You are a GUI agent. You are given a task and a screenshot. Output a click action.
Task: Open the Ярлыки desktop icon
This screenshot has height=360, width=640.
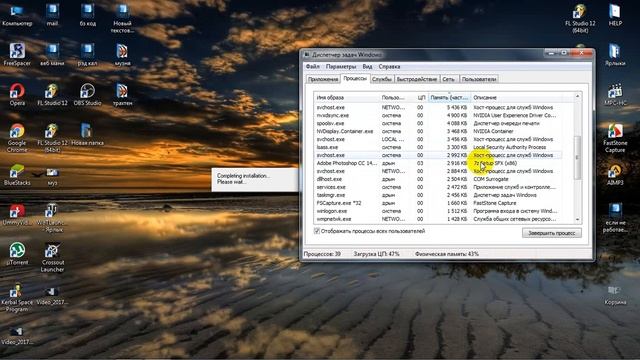[x=615, y=55]
